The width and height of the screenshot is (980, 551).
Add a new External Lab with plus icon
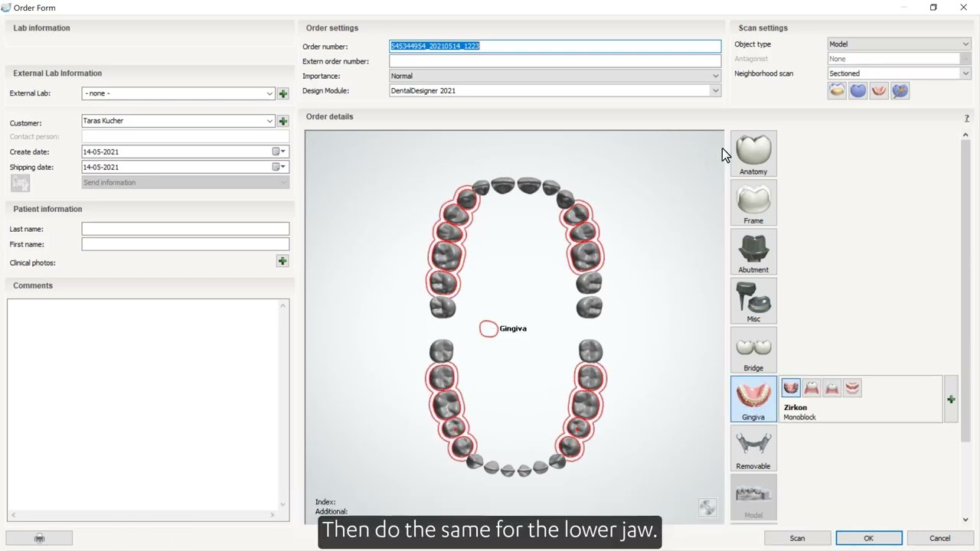[x=283, y=93]
